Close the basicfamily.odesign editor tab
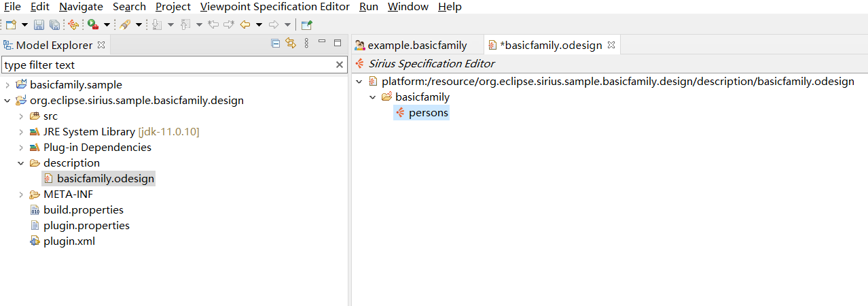 (x=611, y=46)
